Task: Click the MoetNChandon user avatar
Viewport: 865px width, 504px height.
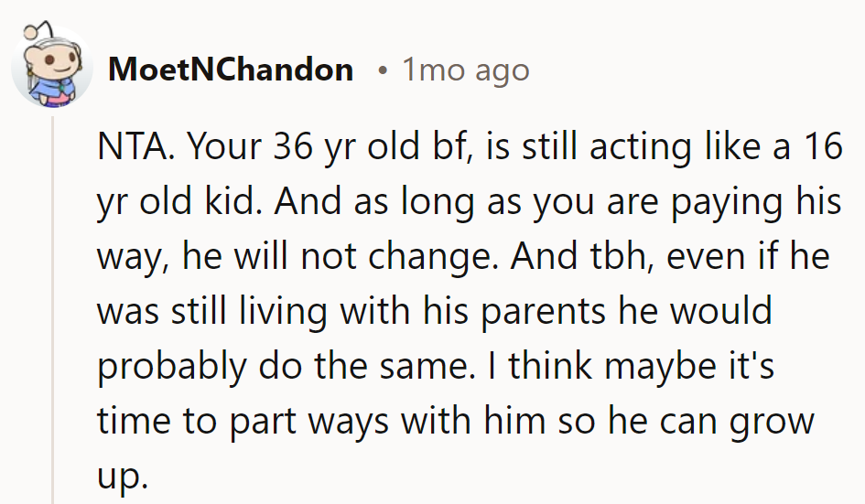Action: pos(51,68)
